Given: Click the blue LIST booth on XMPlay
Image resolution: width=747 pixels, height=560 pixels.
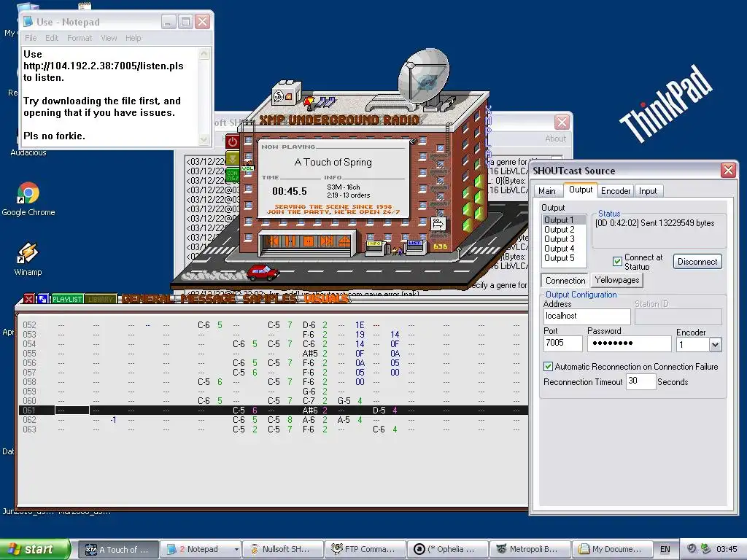Looking at the screenshot, I should tap(414, 246).
